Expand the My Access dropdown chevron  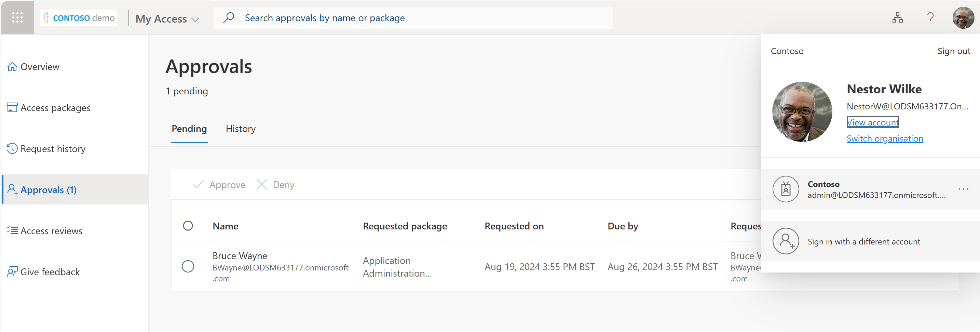195,19
